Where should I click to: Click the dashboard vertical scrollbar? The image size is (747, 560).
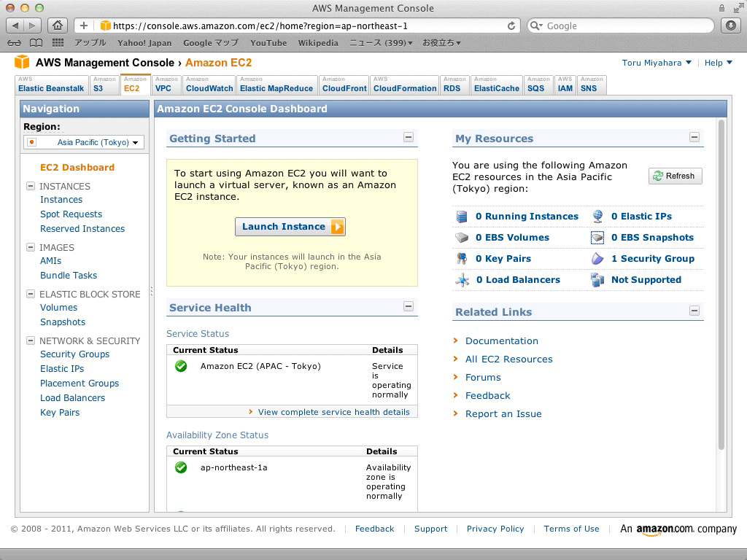[721, 285]
